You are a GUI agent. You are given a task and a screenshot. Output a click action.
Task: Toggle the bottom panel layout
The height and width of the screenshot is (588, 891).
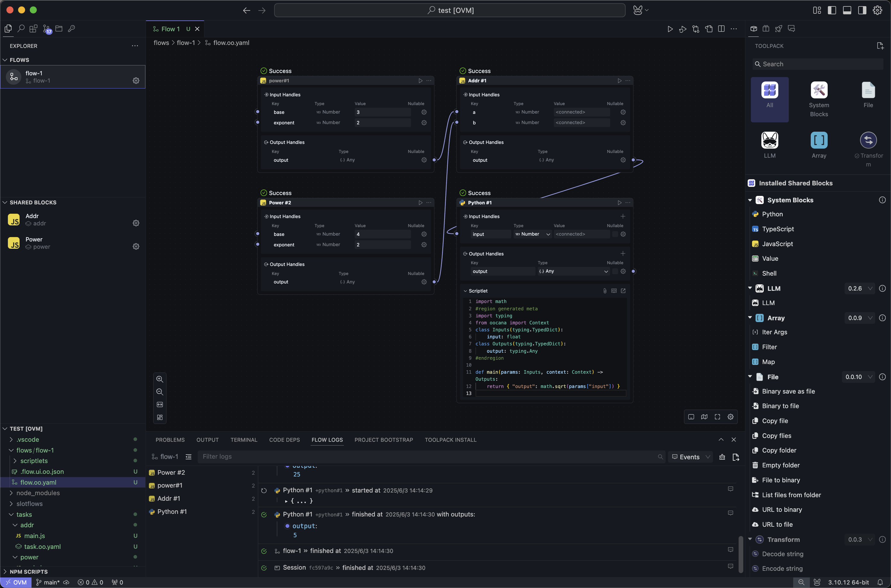point(847,10)
